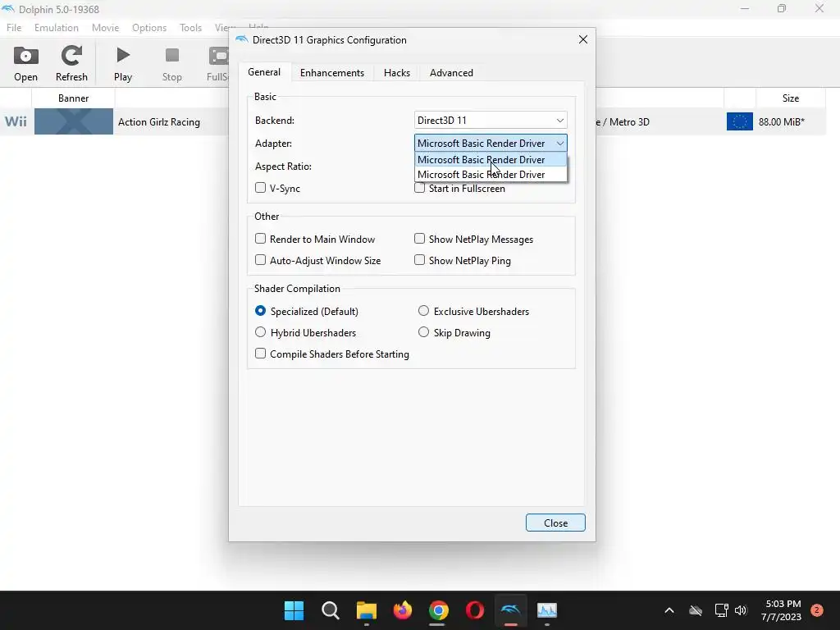Image resolution: width=840 pixels, height=630 pixels.
Task: Click the Close button in the graphics dialog
Action: [x=555, y=523]
